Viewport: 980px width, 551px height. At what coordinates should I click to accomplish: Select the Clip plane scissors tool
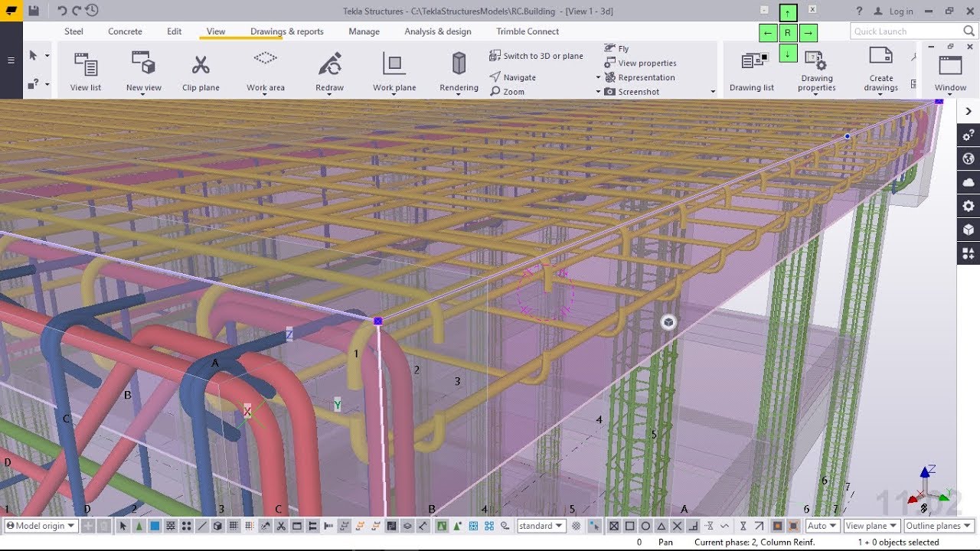201,70
